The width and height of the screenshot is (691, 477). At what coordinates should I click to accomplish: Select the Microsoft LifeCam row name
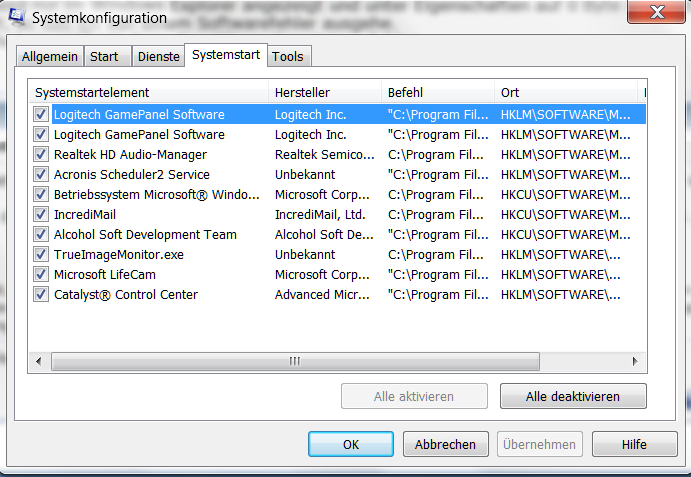[x=105, y=275]
